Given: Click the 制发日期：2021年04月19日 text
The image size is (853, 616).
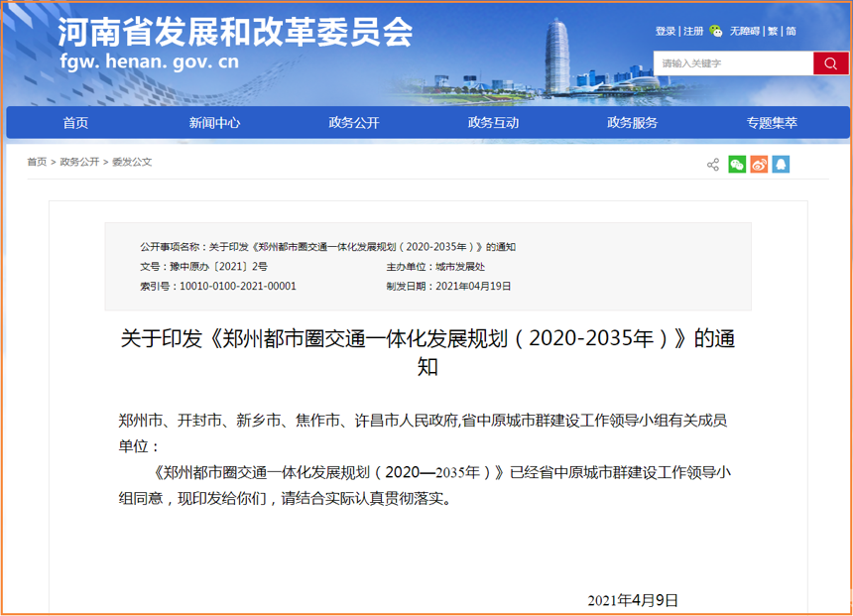Looking at the screenshot, I should pos(448,287).
